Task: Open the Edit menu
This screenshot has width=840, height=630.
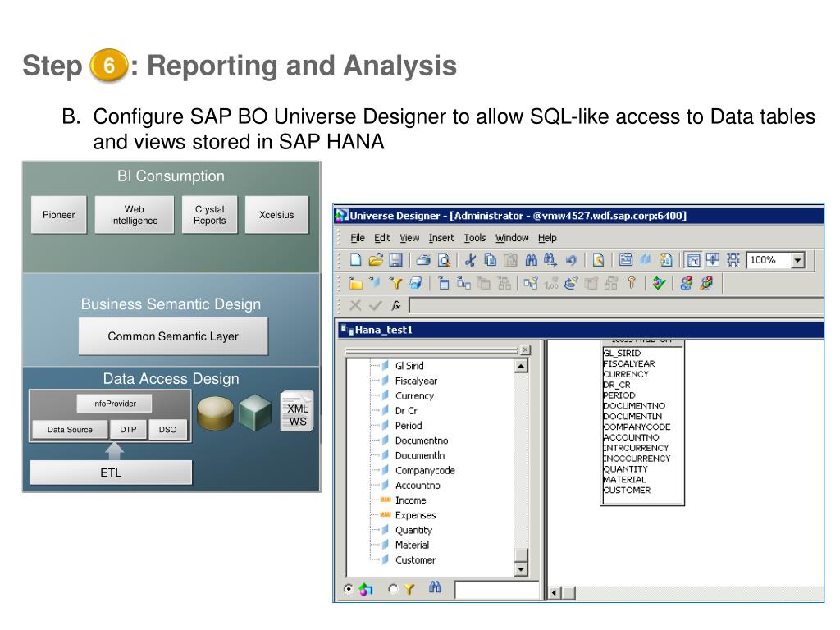Action: [382, 238]
